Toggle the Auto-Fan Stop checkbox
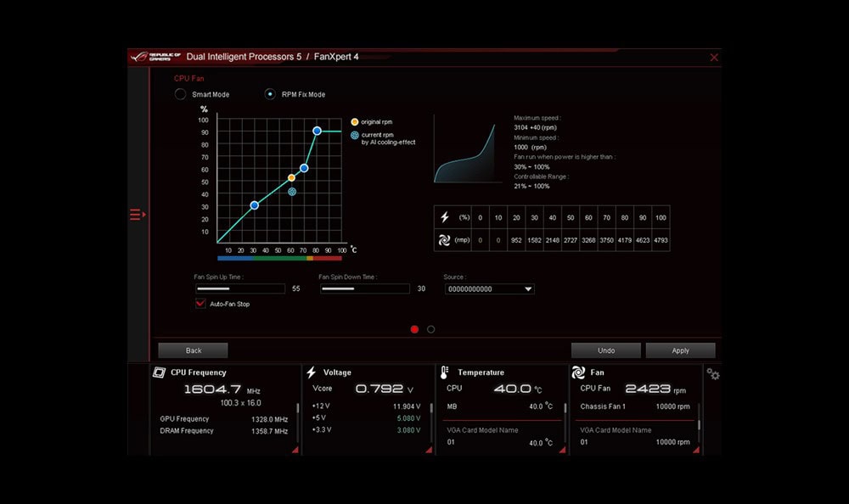The image size is (849, 504). point(200,304)
